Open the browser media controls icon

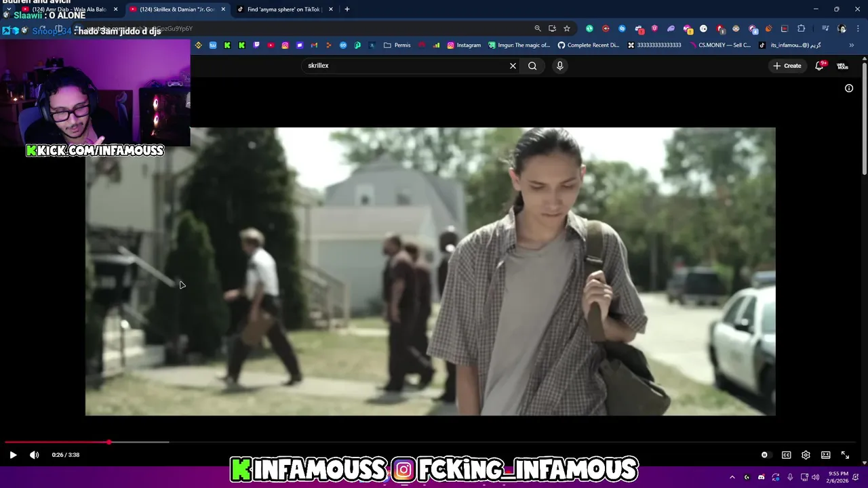click(825, 28)
